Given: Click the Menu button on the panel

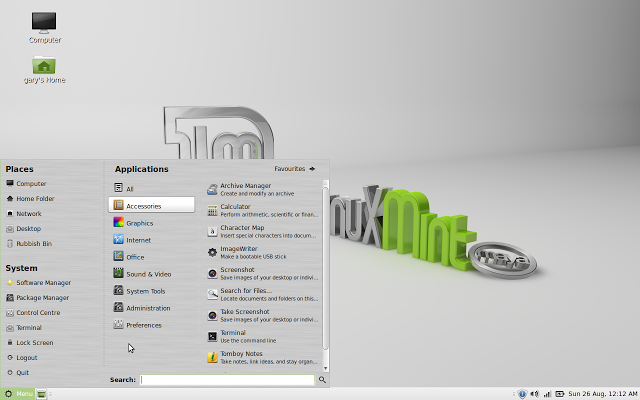Looking at the screenshot, I should tap(18, 394).
